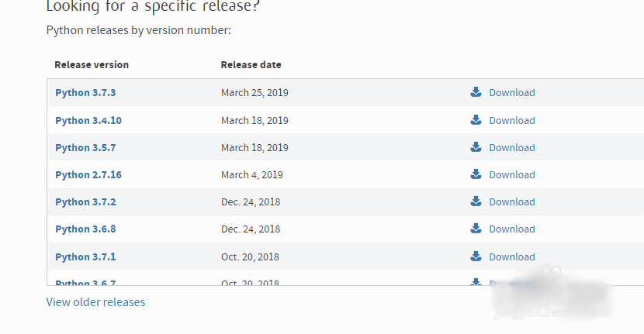Click download icon for Python 3.7.1

pos(476,256)
